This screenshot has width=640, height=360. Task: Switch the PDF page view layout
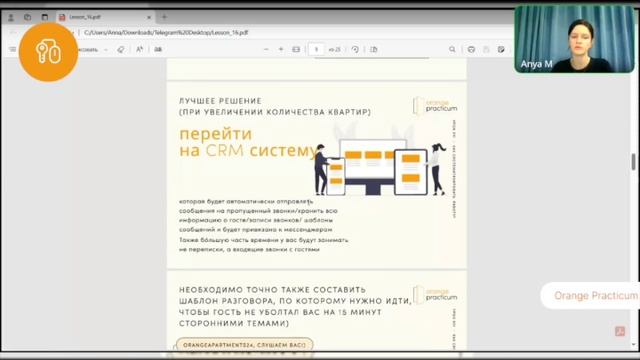[x=373, y=49]
